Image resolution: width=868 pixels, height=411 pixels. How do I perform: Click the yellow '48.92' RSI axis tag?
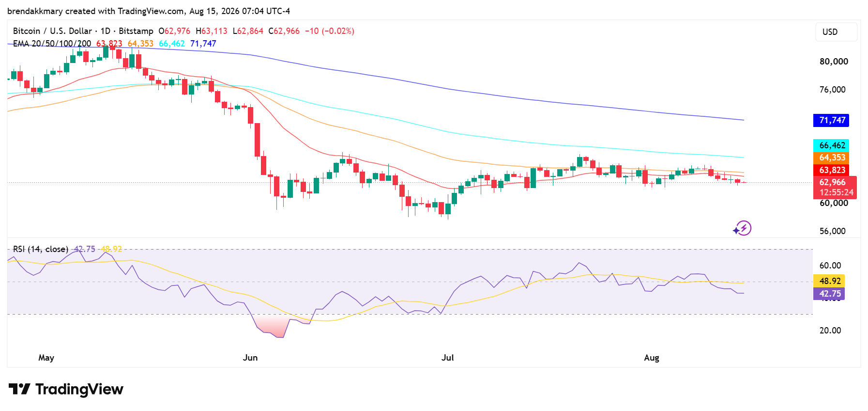click(x=829, y=281)
